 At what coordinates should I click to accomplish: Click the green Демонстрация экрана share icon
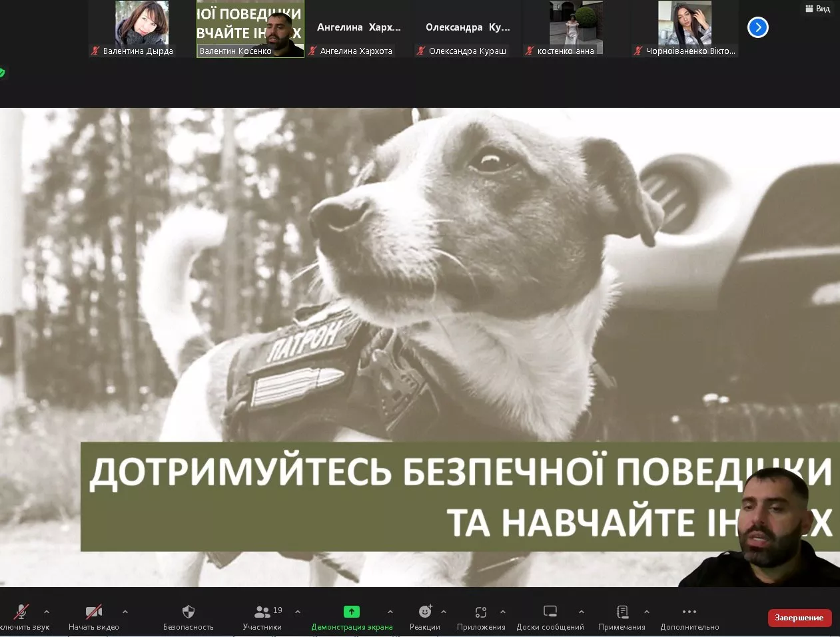click(x=351, y=612)
